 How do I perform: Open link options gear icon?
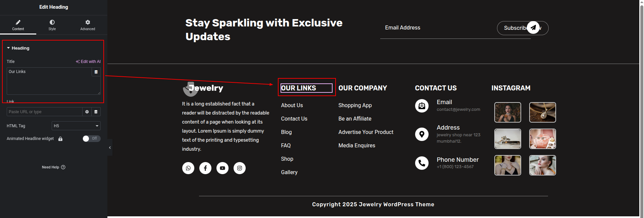[x=87, y=112]
